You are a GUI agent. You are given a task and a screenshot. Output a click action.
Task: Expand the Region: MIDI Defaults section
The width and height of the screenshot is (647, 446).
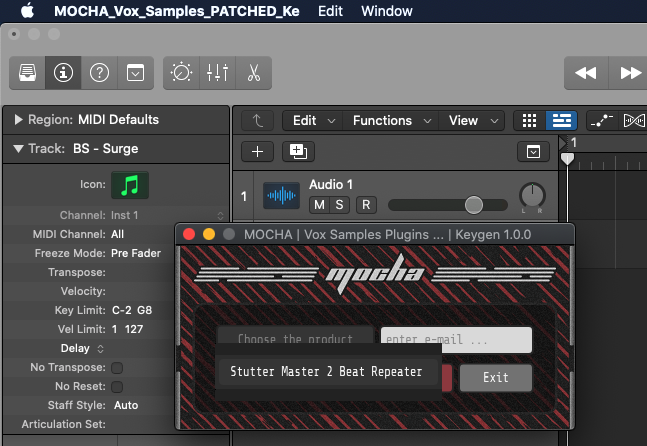coord(18,120)
